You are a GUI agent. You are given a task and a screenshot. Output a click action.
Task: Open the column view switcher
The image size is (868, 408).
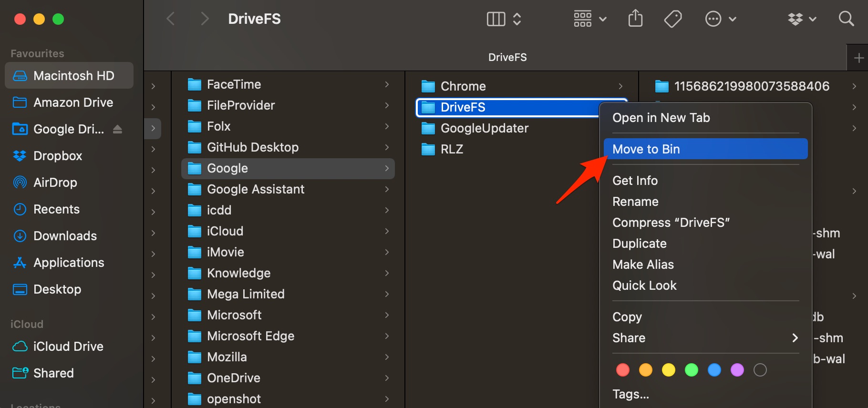504,19
